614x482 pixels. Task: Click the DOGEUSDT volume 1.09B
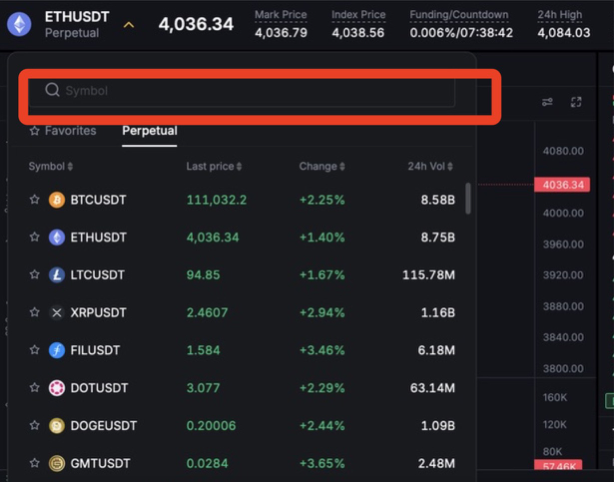[438, 426]
